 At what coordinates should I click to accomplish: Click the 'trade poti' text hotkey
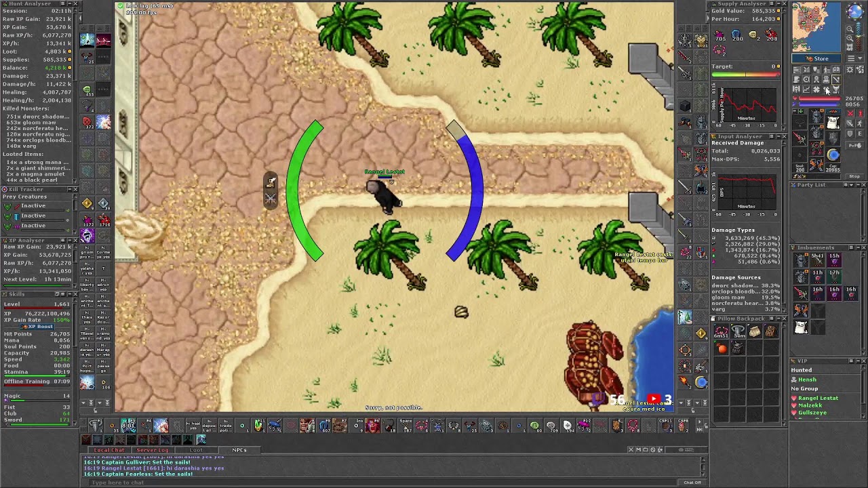pyautogui.click(x=226, y=425)
